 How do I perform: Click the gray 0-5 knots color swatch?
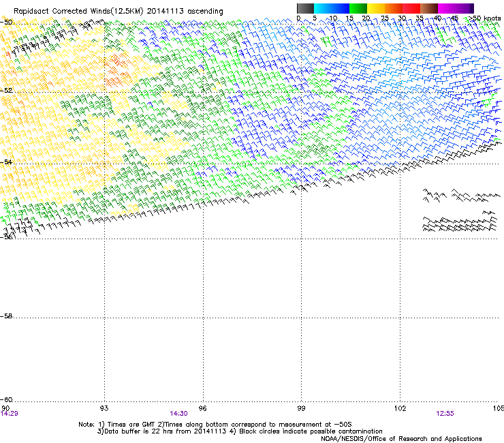tap(305, 8)
